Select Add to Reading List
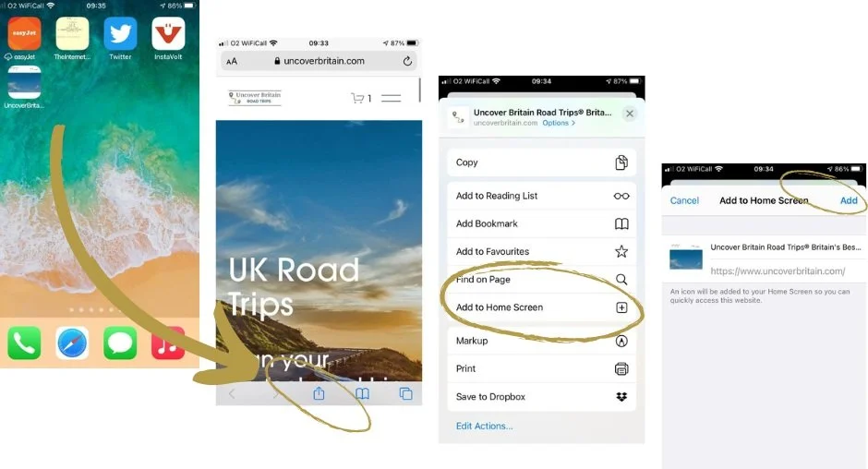Viewport: 868px width, 469px height. pos(541,196)
